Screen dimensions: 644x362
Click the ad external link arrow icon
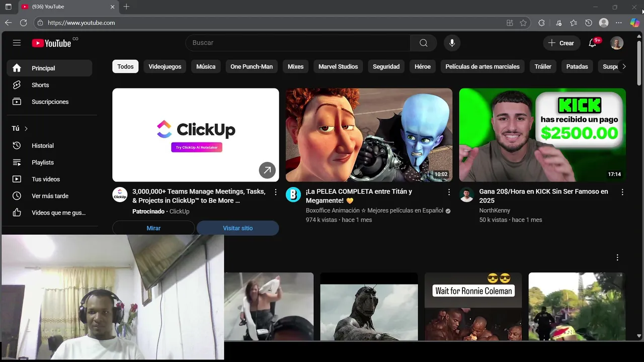(267, 170)
